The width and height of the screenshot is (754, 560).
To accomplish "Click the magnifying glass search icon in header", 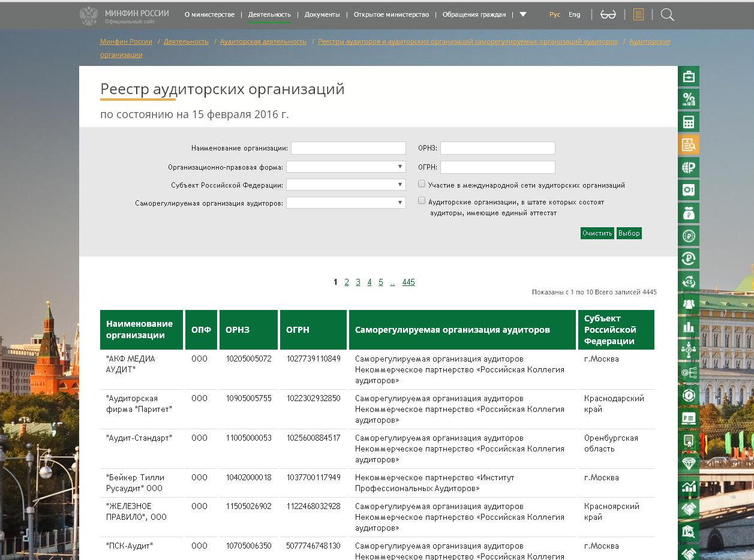I will 667,14.
